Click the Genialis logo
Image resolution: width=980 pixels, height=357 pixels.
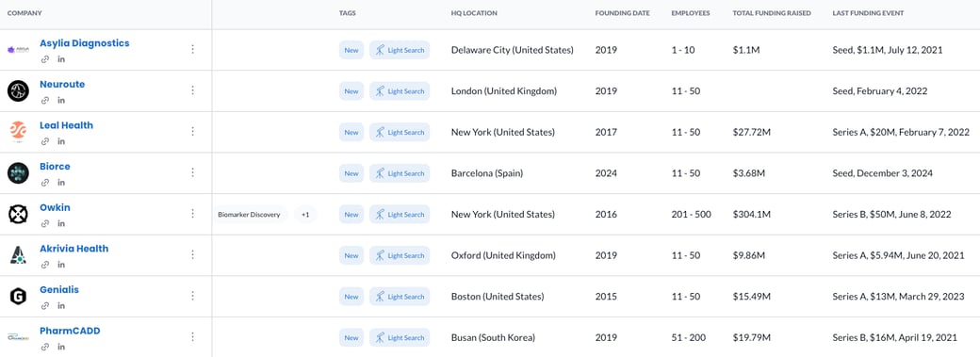point(18,297)
